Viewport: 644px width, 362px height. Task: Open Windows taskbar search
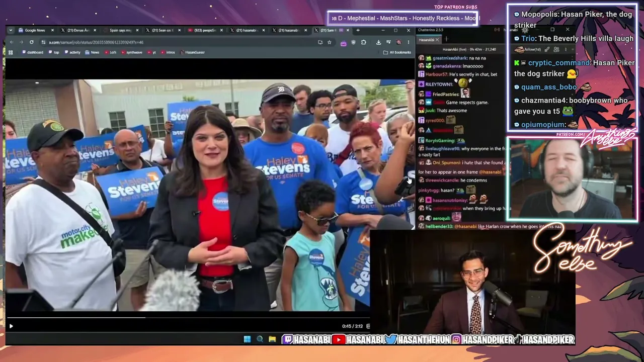click(x=260, y=339)
